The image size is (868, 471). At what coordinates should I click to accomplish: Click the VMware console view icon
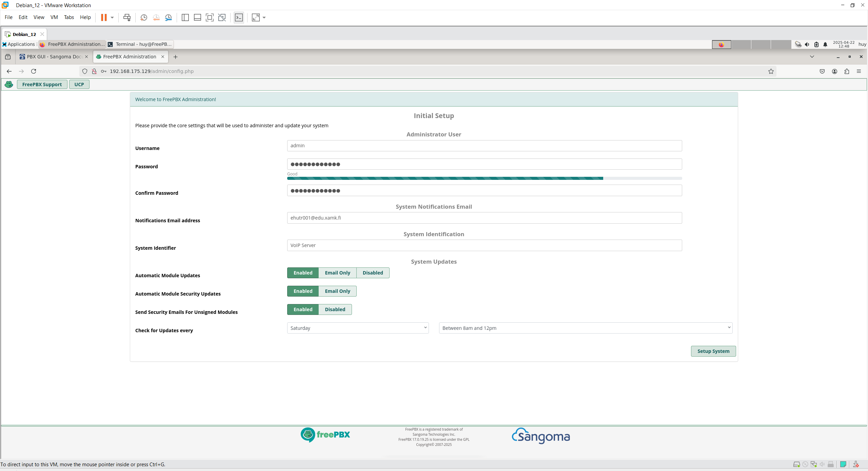[239, 18]
